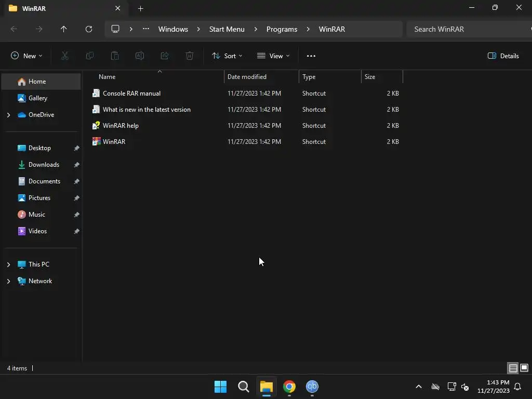Open the notifications bell
532x399 pixels.
518,387
